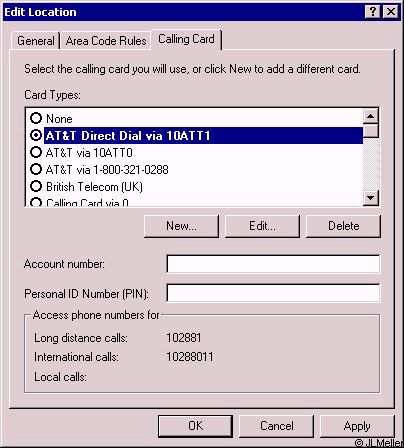Click the card list scrollbar thumb
This screenshot has height=448, width=404.
[x=370, y=130]
